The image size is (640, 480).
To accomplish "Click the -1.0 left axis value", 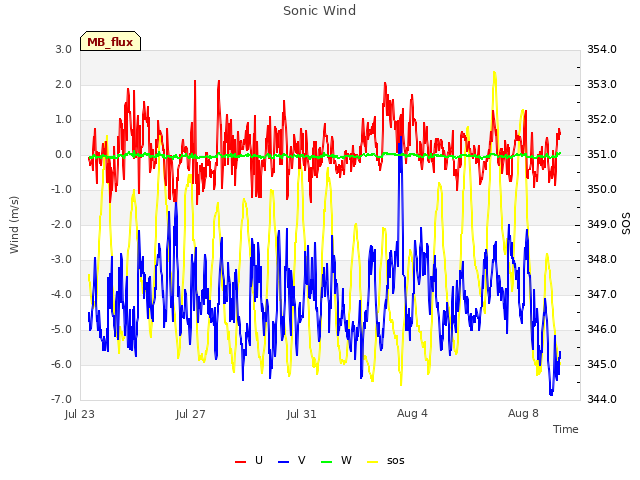I will 62,189.
